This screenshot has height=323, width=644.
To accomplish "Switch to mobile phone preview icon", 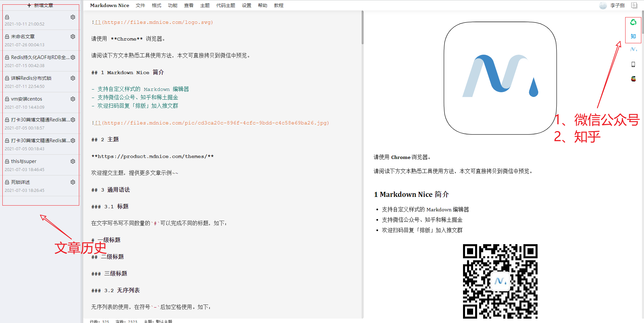I will pyautogui.click(x=633, y=64).
